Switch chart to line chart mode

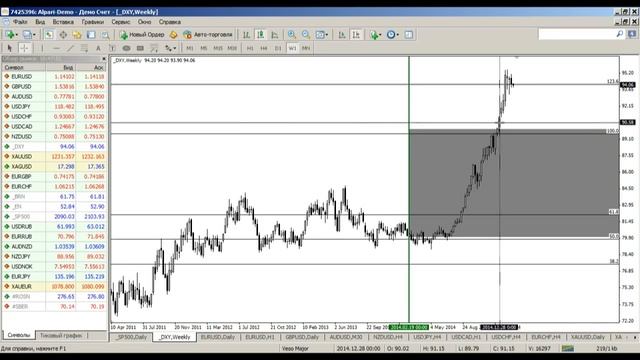click(x=275, y=35)
